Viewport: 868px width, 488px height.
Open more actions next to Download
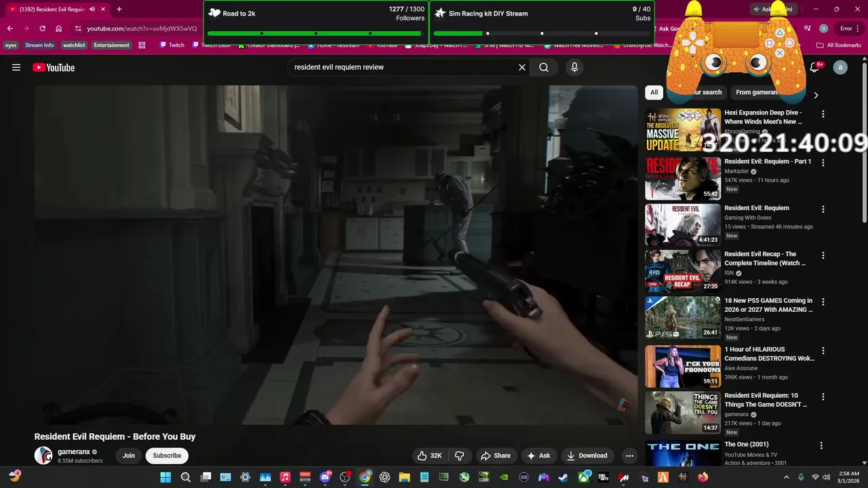tap(629, 455)
